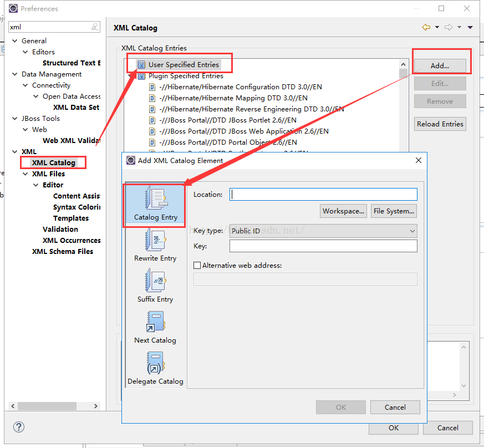484x448 pixels.
Task: Select Hibernate Mapping DTD 3.0 entry
Action: click(233, 98)
